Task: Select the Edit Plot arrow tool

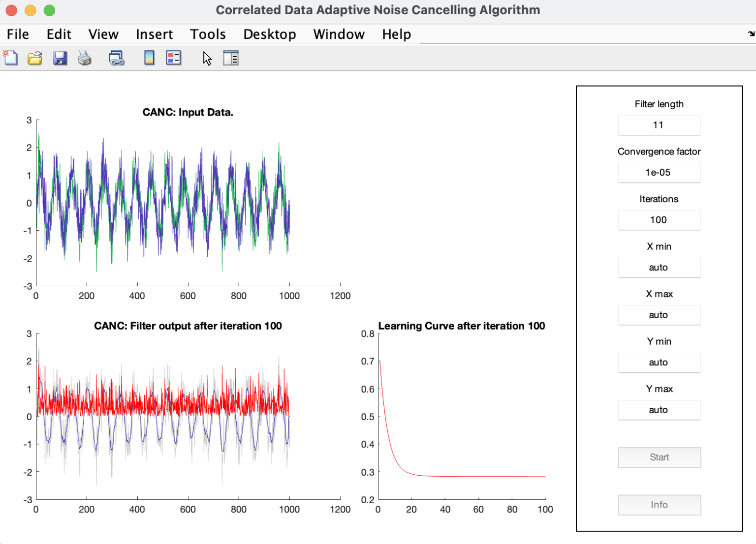Action: 207,58
